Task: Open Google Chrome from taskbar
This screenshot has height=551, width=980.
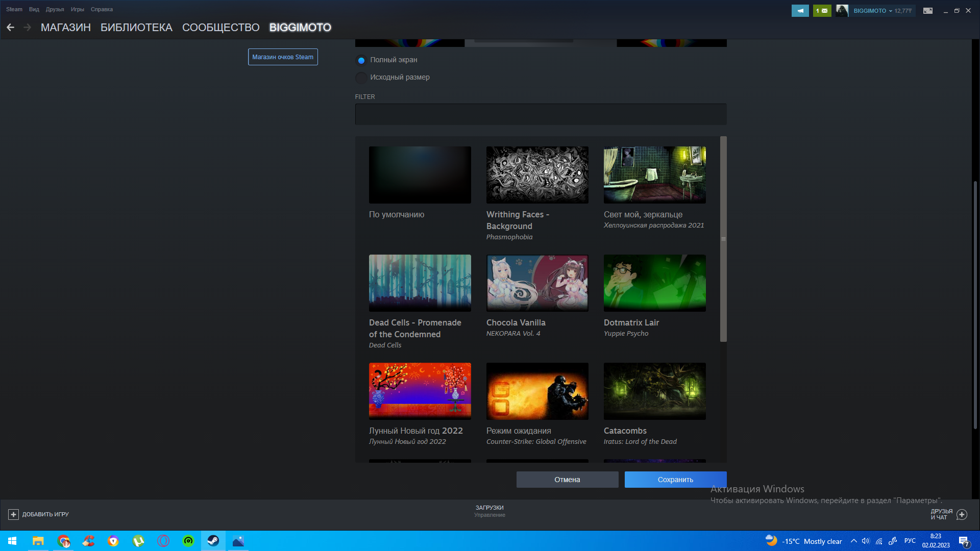Action: click(63, 541)
